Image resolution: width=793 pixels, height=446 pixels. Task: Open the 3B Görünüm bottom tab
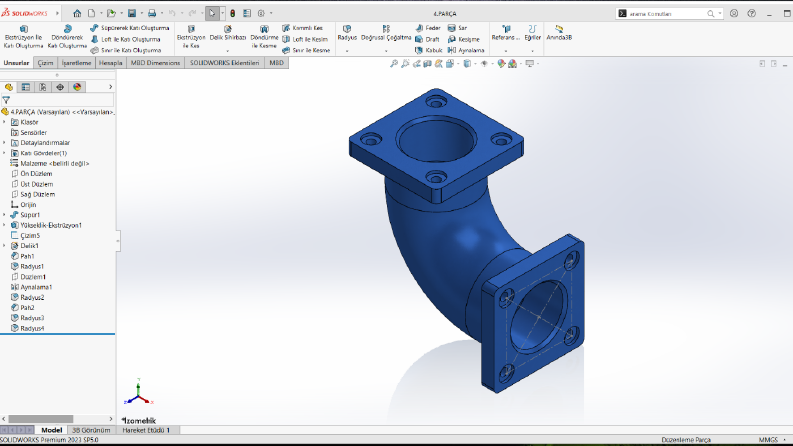point(91,430)
